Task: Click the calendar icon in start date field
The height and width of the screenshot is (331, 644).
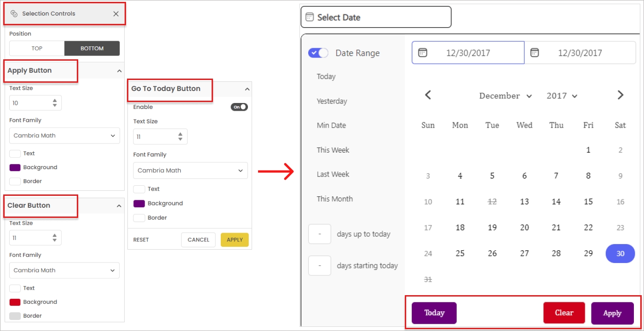Action: tap(422, 53)
